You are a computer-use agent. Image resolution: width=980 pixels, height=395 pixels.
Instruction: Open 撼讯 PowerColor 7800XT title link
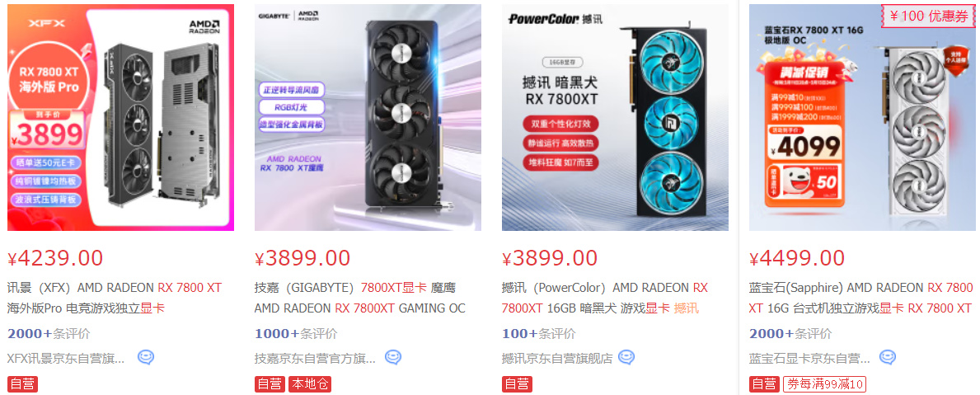605,299
